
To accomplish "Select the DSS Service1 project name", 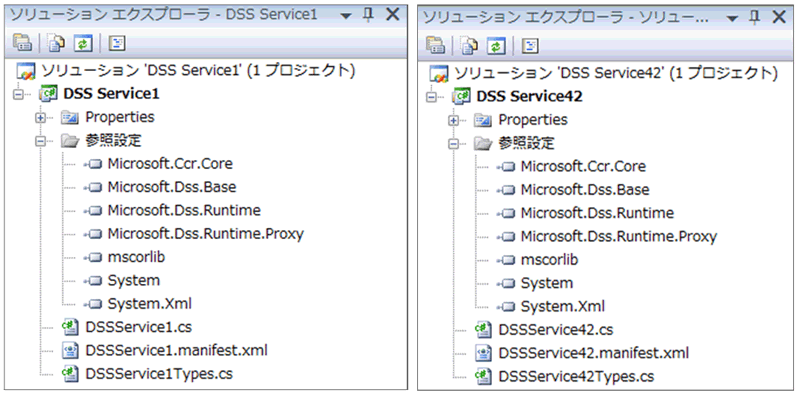I will click(x=111, y=94).
